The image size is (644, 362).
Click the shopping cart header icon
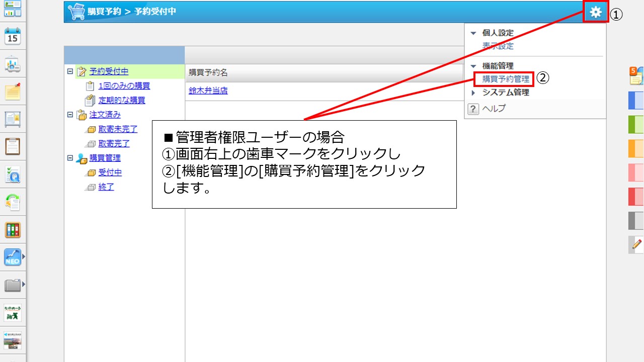(x=76, y=12)
